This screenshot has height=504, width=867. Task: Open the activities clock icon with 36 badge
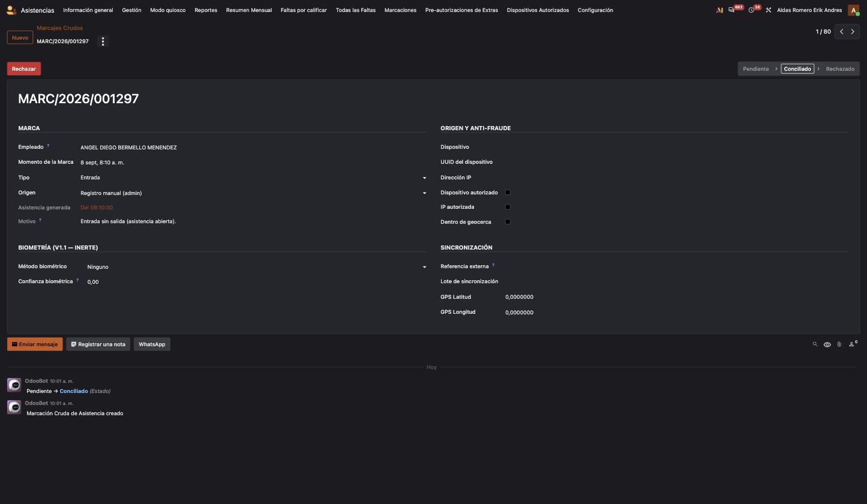[x=751, y=10]
